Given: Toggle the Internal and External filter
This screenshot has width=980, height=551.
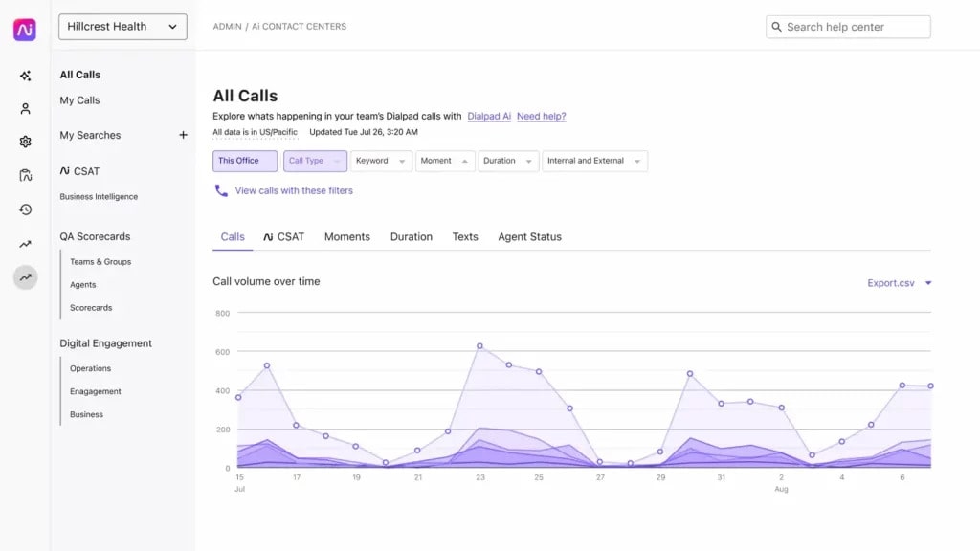Looking at the screenshot, I should [x=594, y=161].
